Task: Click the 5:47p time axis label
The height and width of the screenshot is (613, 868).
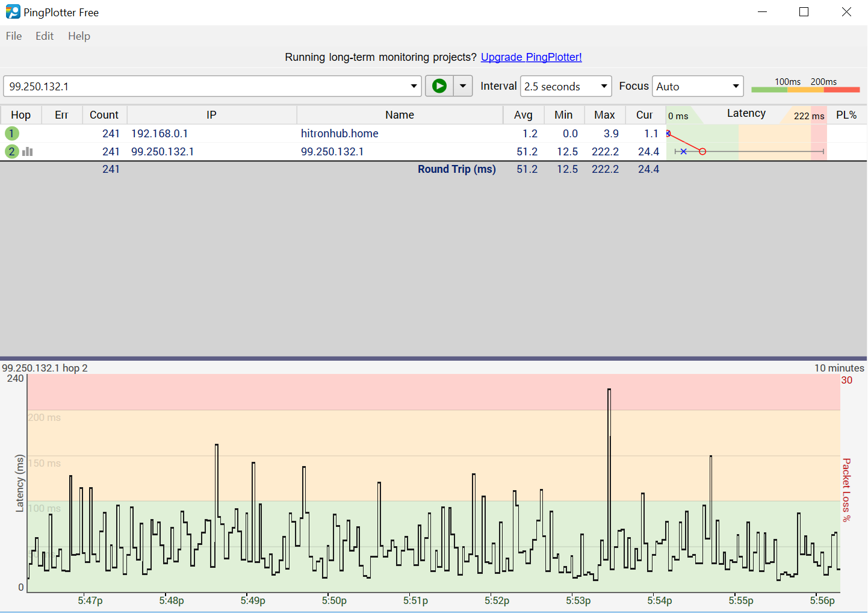Action: [x=90, y=600]
